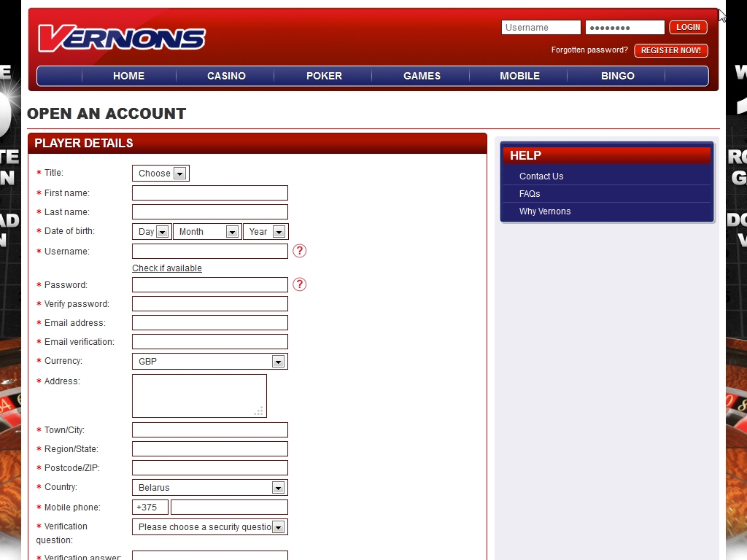This screenshot has width=747, height=560.
Task: Click the Vernons logo
Action: [x=122, y=38]
